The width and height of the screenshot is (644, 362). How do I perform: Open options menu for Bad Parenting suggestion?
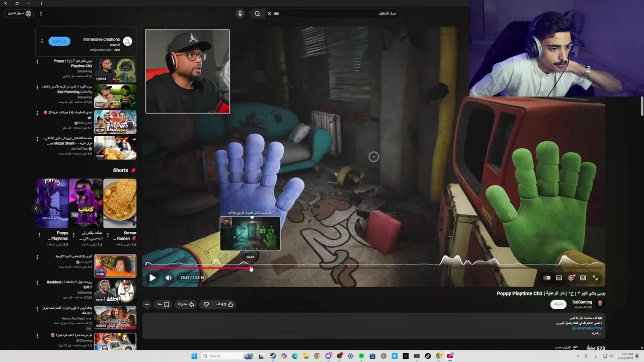(37, 87)
